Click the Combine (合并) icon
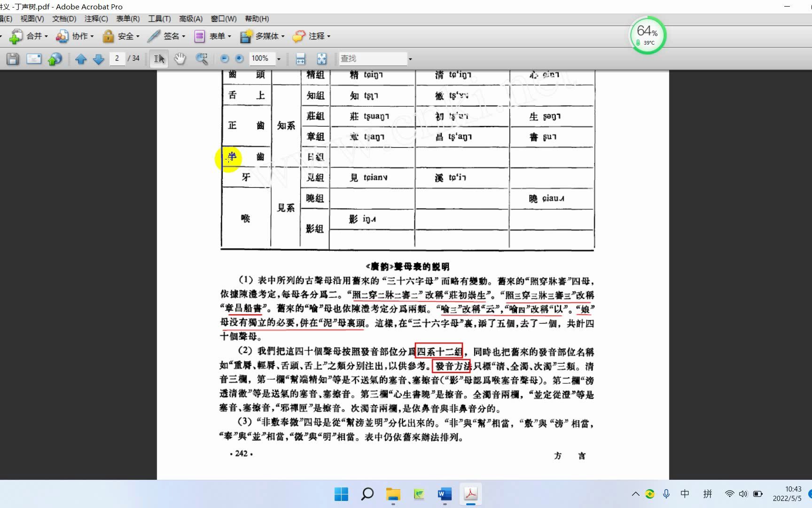 [x=16, y=36]
